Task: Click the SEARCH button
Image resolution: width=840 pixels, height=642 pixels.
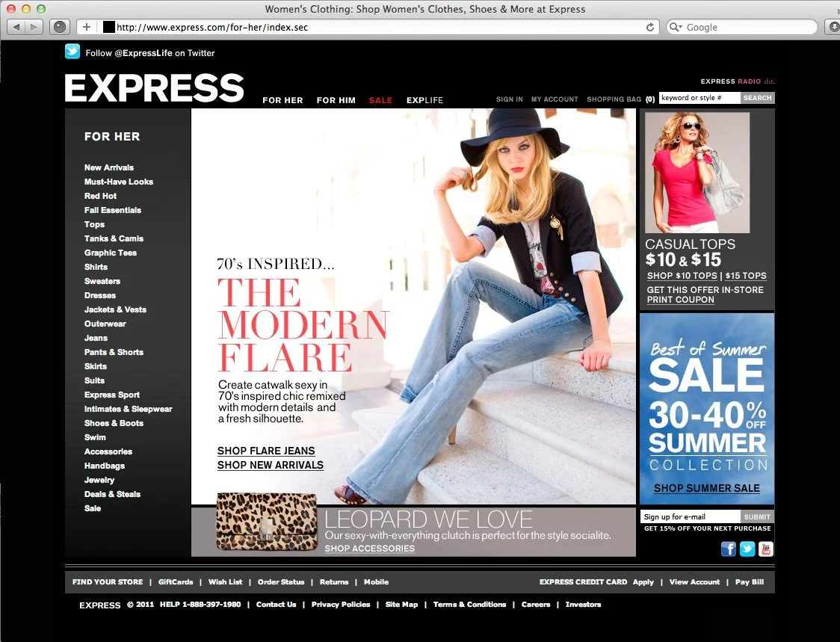Action: [758, 97]
